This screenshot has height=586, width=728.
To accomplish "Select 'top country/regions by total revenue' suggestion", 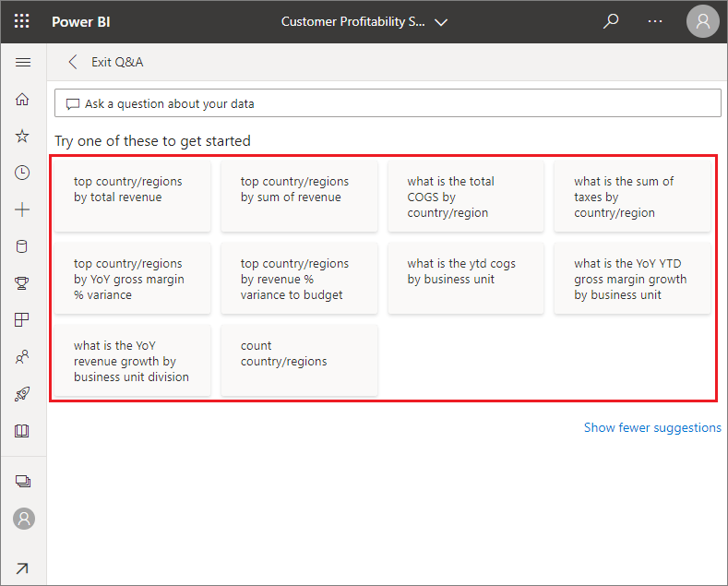I will (x=132, y=196).
